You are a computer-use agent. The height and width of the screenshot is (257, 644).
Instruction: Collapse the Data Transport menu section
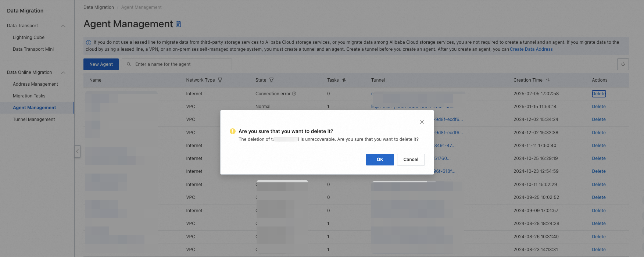(x=63, y=26)
